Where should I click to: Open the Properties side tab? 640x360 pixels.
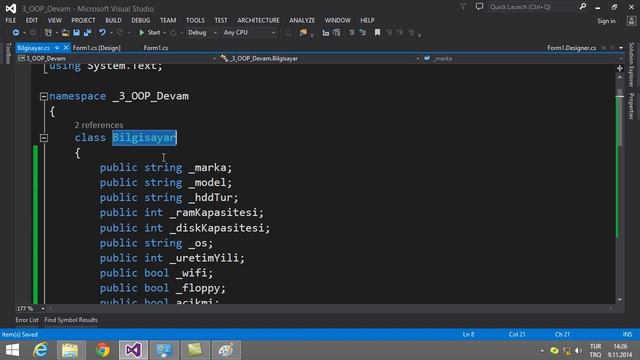[x=631, y=106]
